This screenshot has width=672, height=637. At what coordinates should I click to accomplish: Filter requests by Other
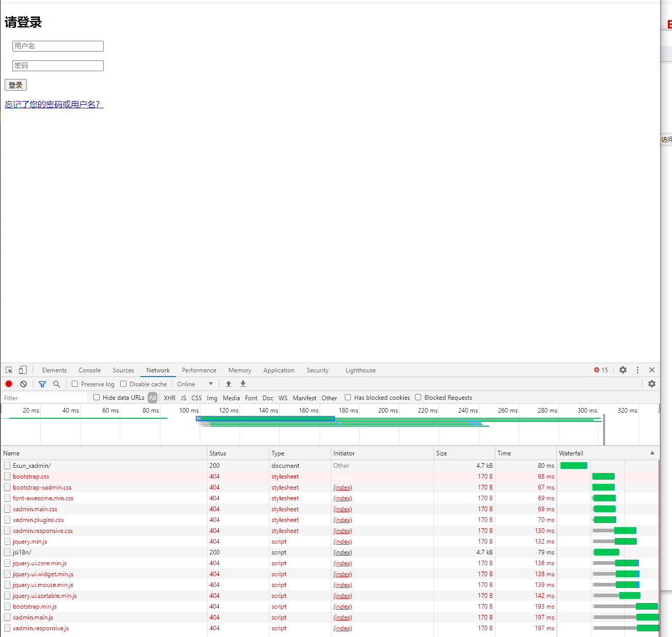[x=329, y=398]
